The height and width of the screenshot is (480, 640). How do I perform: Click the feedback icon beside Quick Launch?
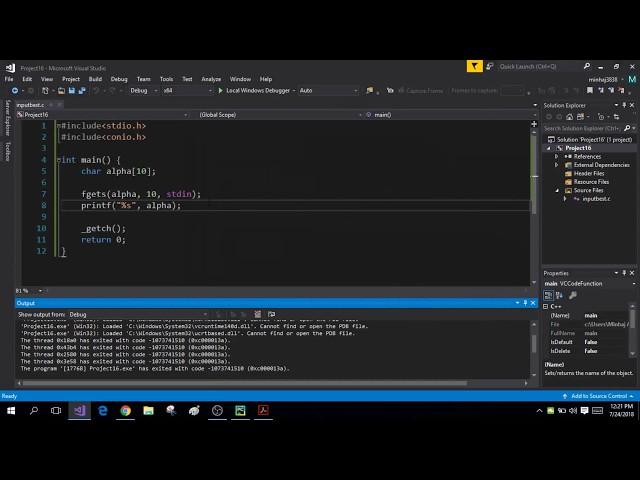[x=489, y=66]
